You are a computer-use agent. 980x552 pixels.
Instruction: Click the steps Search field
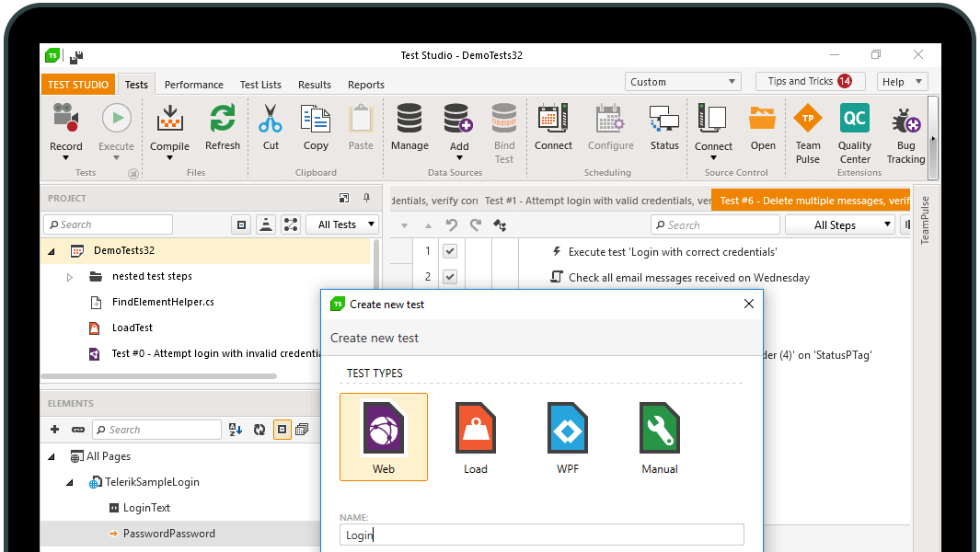pos(715,225)
